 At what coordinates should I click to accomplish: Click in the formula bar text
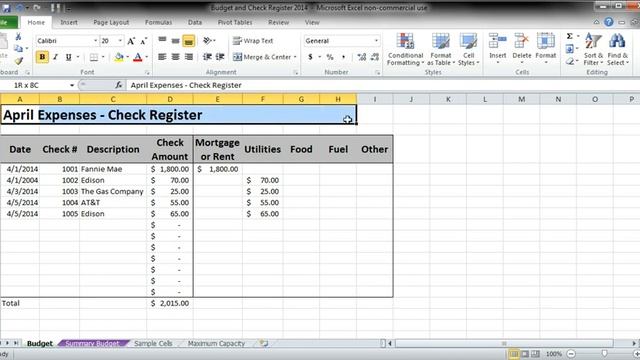click(x=186, y=85)
